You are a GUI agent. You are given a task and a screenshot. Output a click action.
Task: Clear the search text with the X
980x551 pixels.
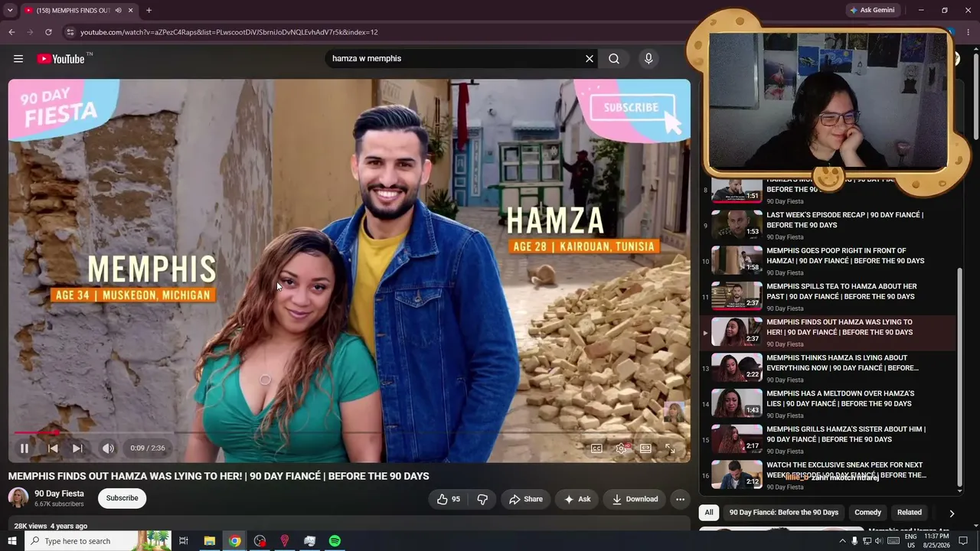click(590, 59)
